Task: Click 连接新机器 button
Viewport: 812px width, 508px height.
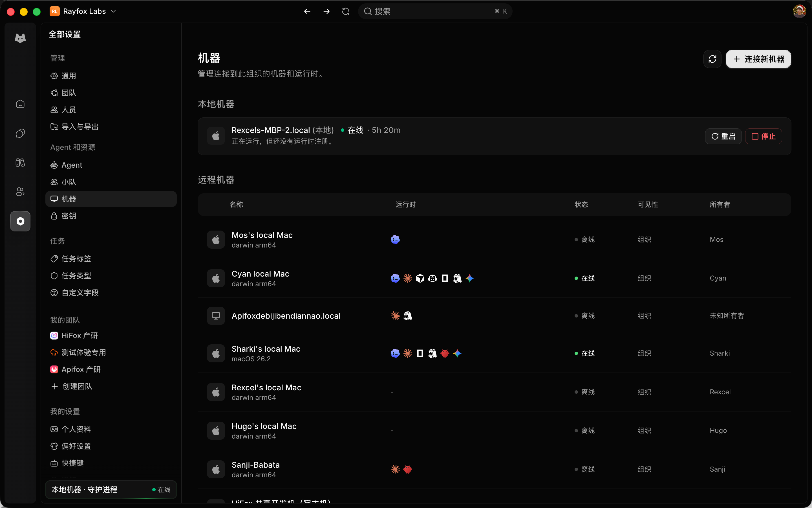Action: 758,59
